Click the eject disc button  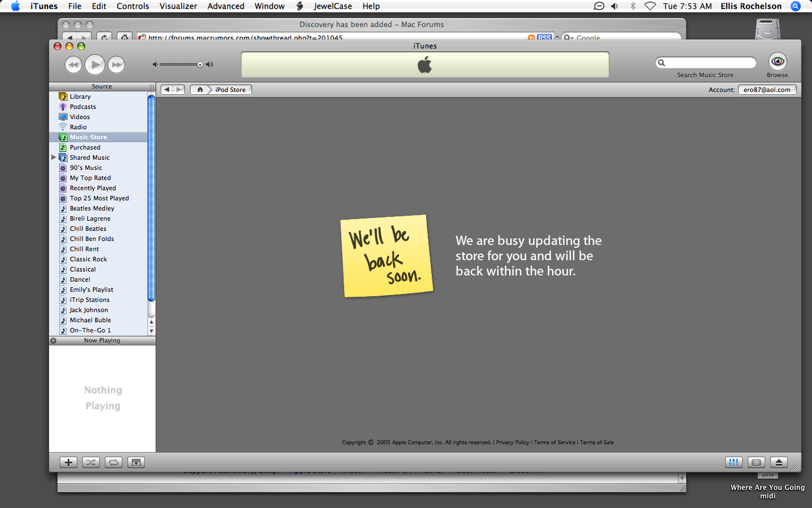tap(779, 462)
